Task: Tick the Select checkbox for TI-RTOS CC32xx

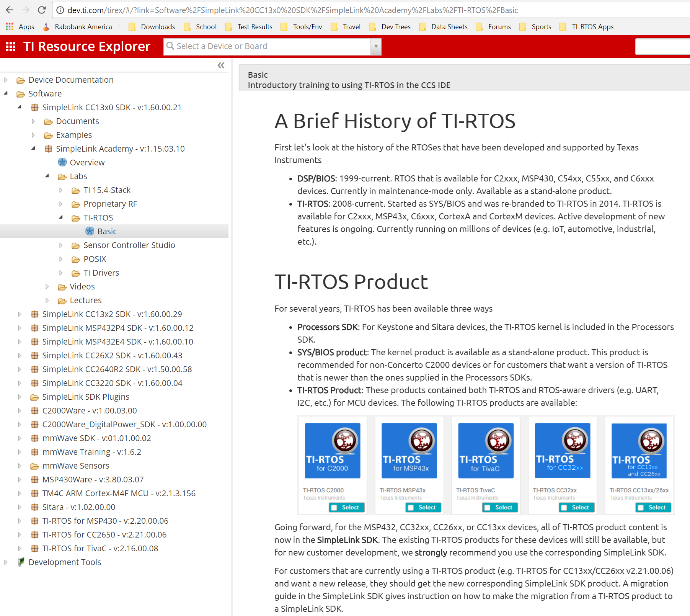Action: point(564,508)
